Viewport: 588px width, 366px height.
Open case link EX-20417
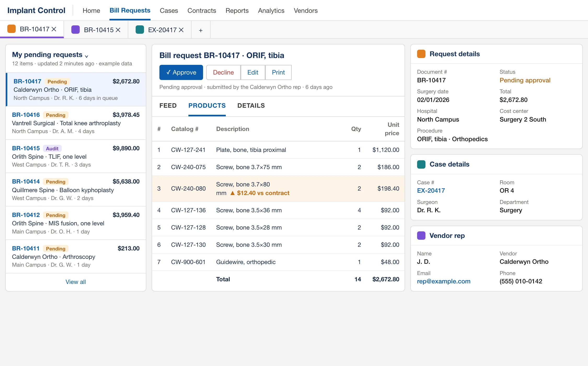click(431, 191)
